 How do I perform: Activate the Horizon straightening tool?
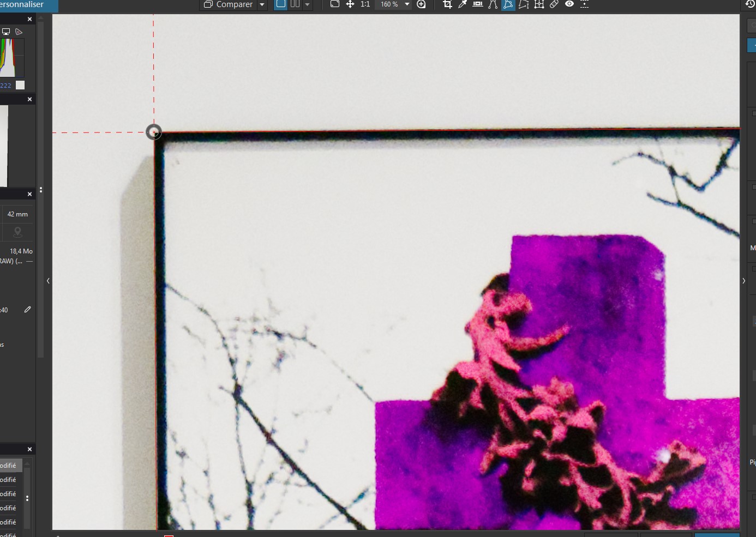tap(478, 4)
